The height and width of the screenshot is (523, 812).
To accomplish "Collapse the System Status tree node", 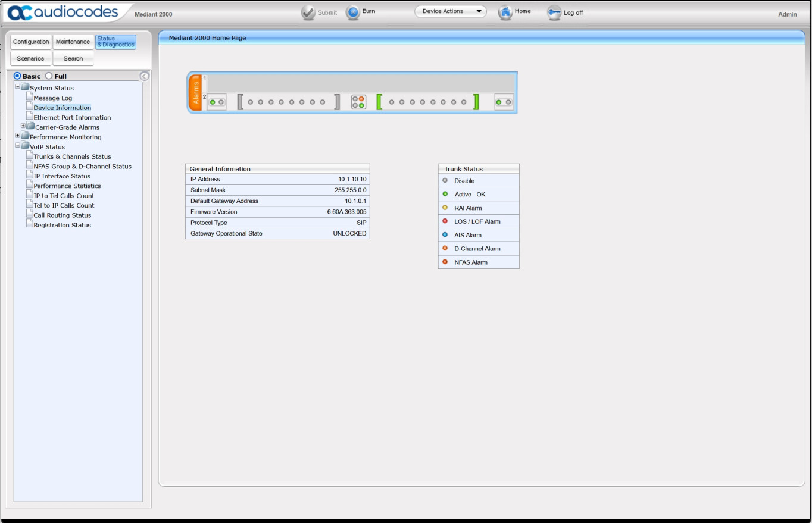I will (x=18, y=87).
